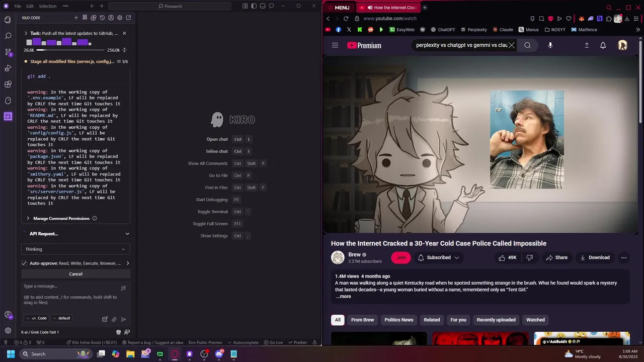This screenshot has height=362, width=644.
Task: Click the send message arrow icon
Action: [123, 319]
